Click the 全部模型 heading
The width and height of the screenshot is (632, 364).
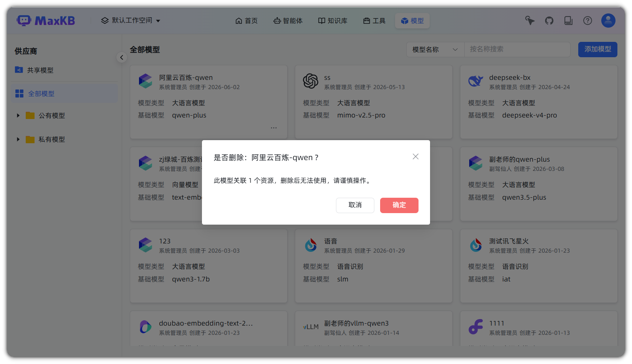pyautogui.click(x=145, y=50)
